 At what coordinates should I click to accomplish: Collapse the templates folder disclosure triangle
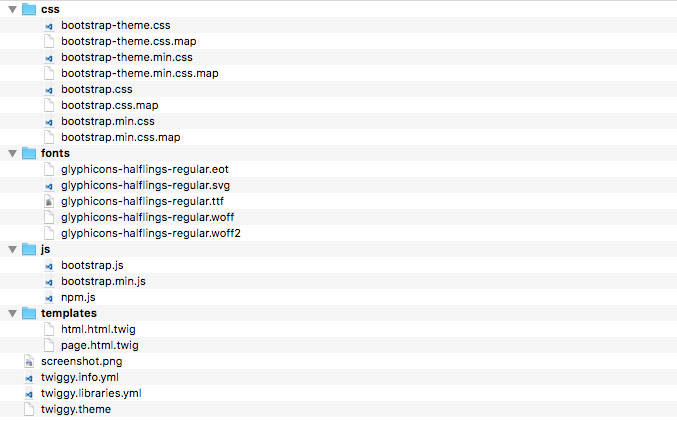pos(11,313)
